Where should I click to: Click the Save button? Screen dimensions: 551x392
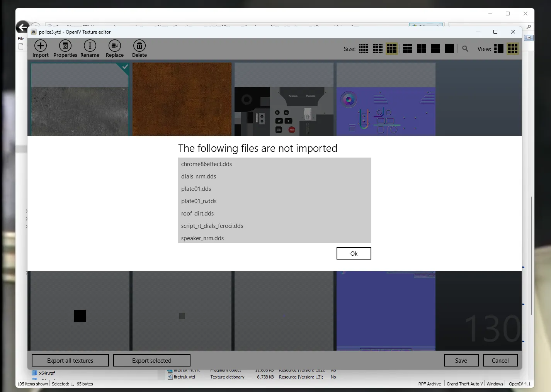click(461, 360)
